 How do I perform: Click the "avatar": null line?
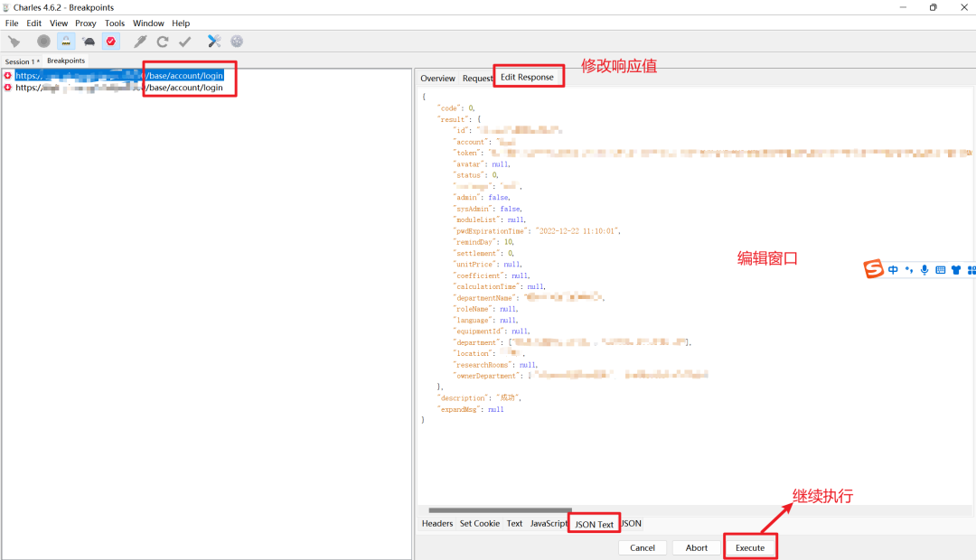[x=482, y=164]
